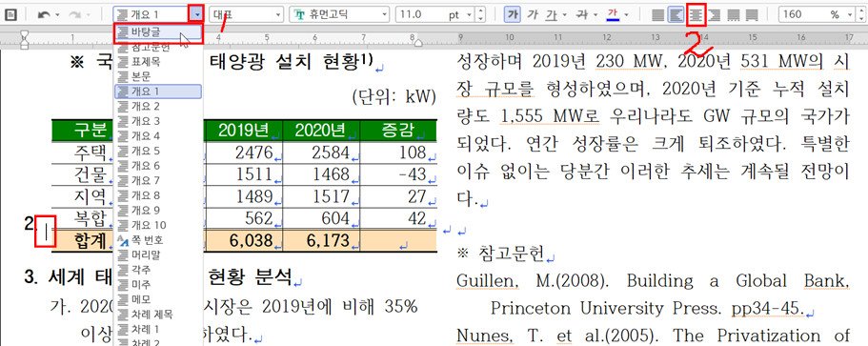Image resolution: width=868 pixels, height=346 pixels.
Task: Click the redo arrow icon
Action: click(x=75, y=15)
